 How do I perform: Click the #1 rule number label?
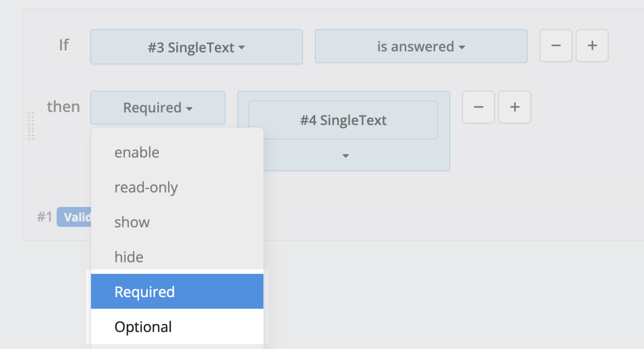[44, 217]
